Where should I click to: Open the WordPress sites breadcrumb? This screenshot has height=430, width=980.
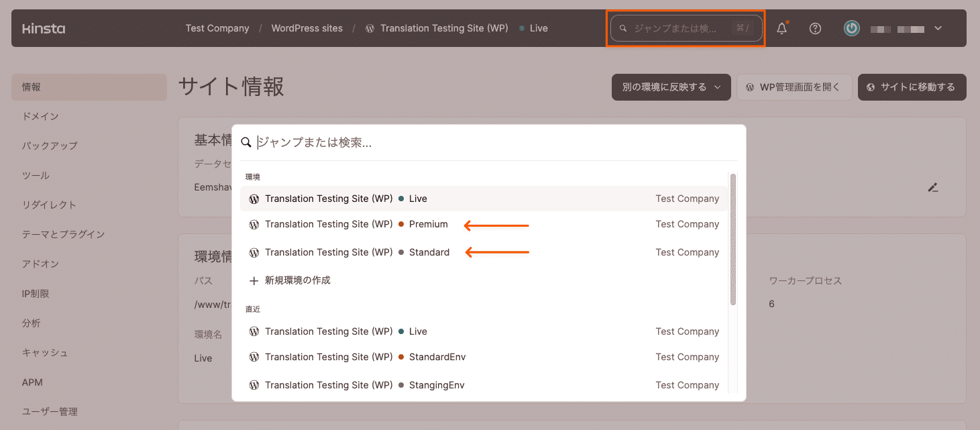click(x=307, y=28)
